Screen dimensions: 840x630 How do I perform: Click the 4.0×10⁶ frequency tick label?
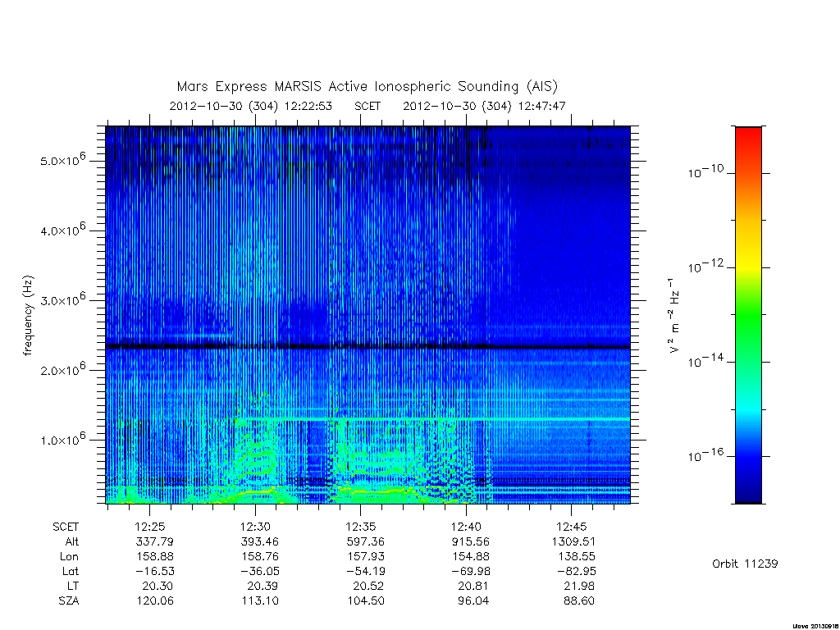pos(62,230)
